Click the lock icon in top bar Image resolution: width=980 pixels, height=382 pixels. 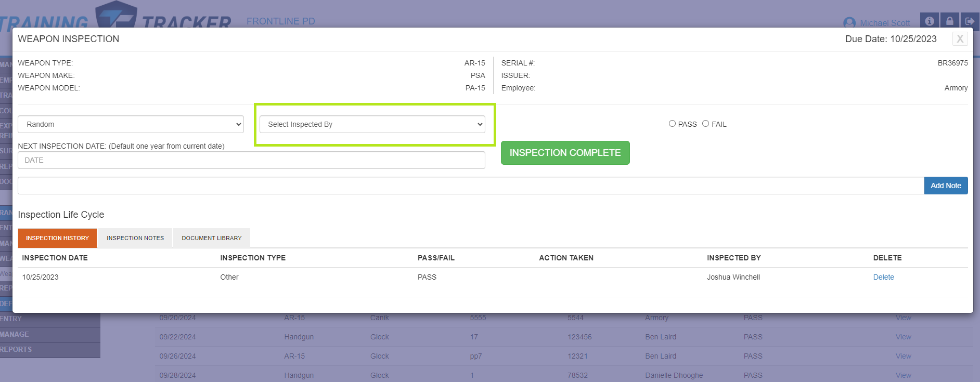coord(949,21)
